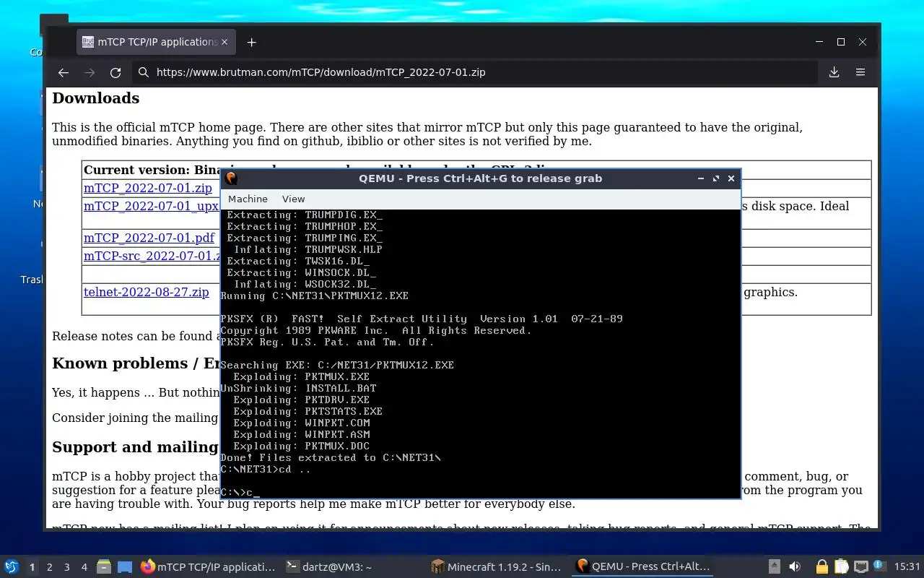Close the browser window

[862, 43]
